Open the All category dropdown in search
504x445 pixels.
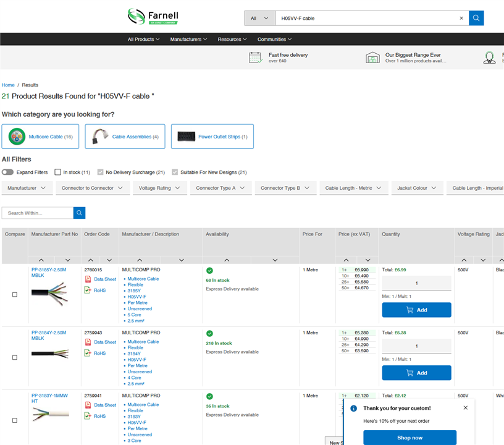pos(259,19)
